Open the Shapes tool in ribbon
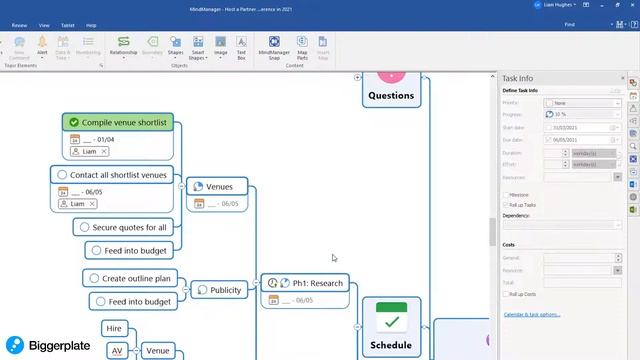Screen dimensions: 640x360 pyautogui.click(x=176, y=47)
